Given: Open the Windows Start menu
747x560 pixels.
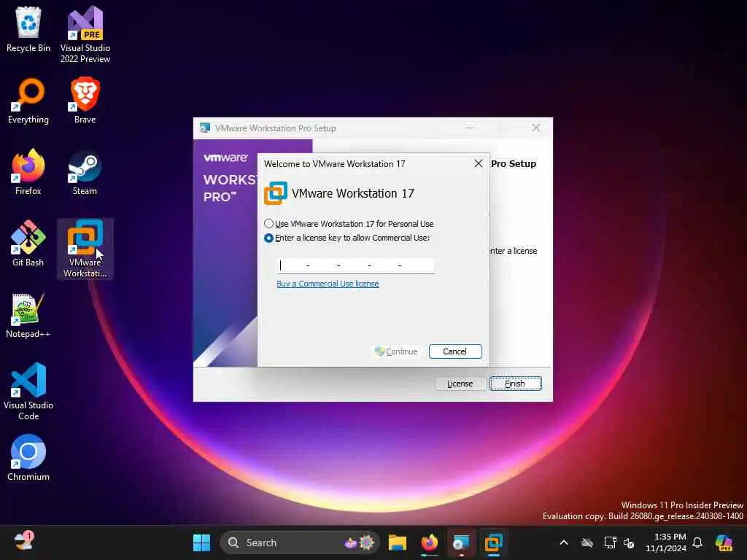Looking at the screenshot, I should (x=201, y=542).
